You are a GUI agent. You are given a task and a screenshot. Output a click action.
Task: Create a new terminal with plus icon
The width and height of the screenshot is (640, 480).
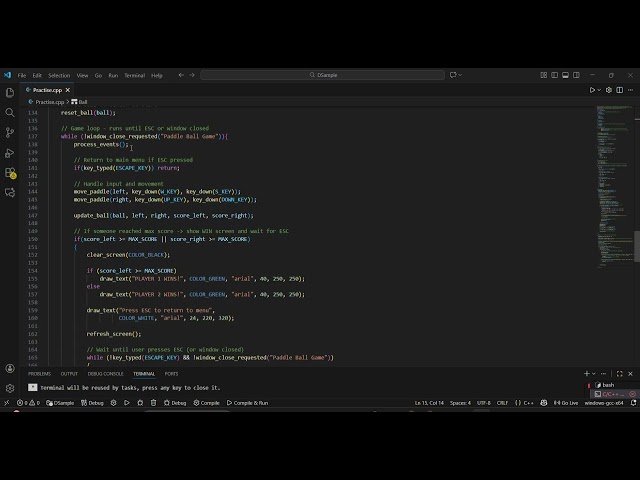point(587,373)
